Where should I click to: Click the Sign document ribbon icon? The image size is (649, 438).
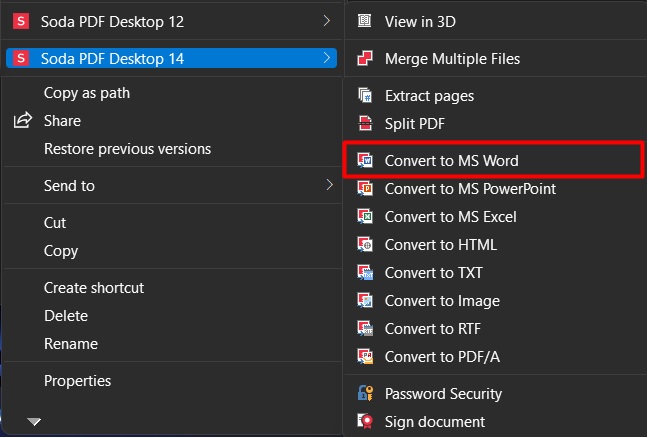(x=365, y=421)
